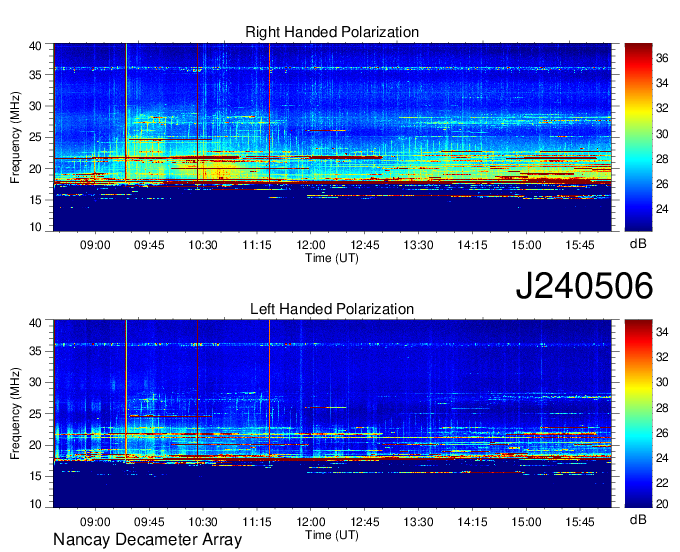This screenshot has height=552, width=680.
Task: Click the Right Handed plot's dB color bar
Action: click(x=638, y=137)
